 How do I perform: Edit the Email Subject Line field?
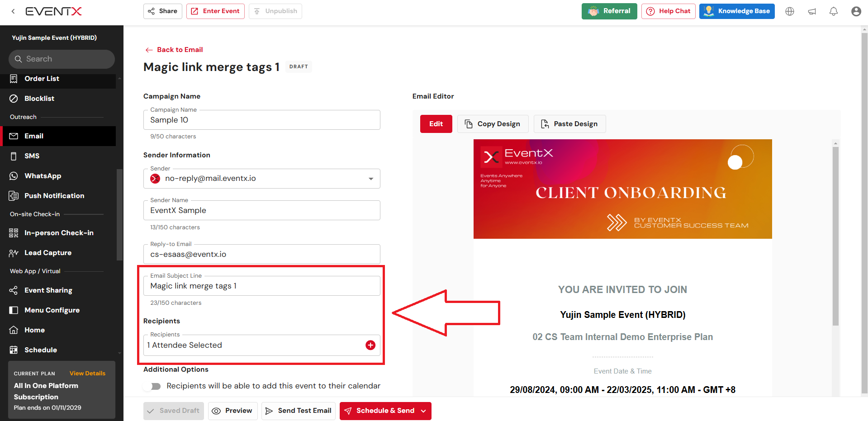pos(262,286)
